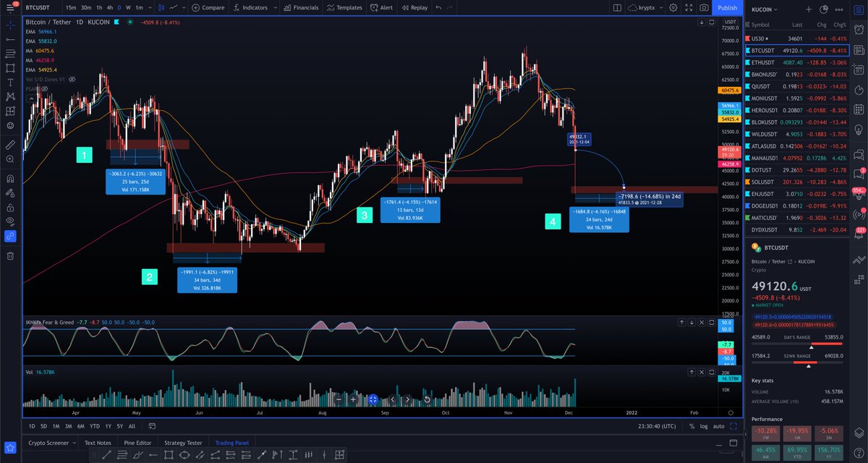The height and width of the screenshot is (463, 868).
Task: Open the Financials menu
Action: (300, 8)
